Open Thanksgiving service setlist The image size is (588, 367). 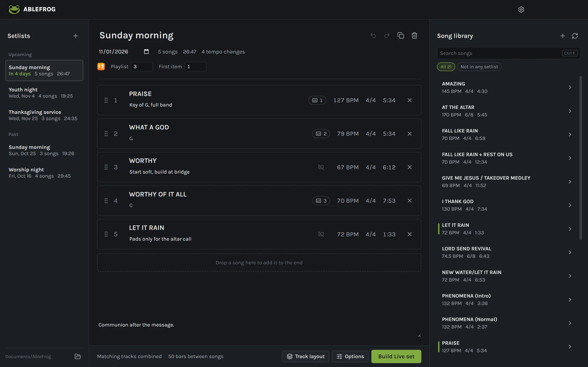tap(44, 115)
